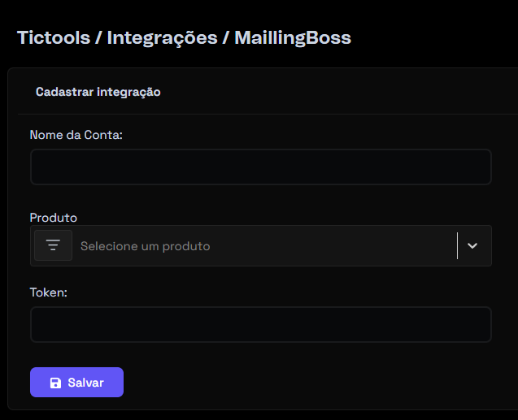This screenshot has height=420, width=518.
Task: Click the floppy disk icon on Salvar
Action: 55,383
